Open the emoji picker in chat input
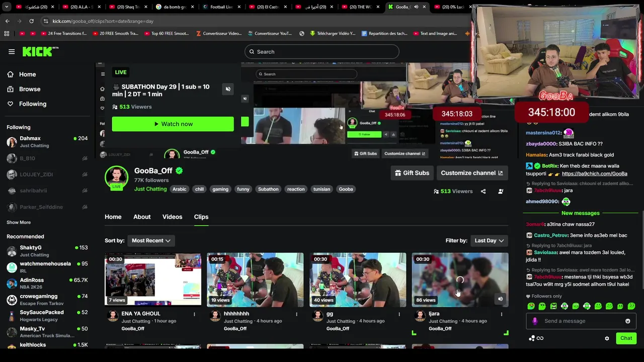644x362 pixels. tap(628, 321)
